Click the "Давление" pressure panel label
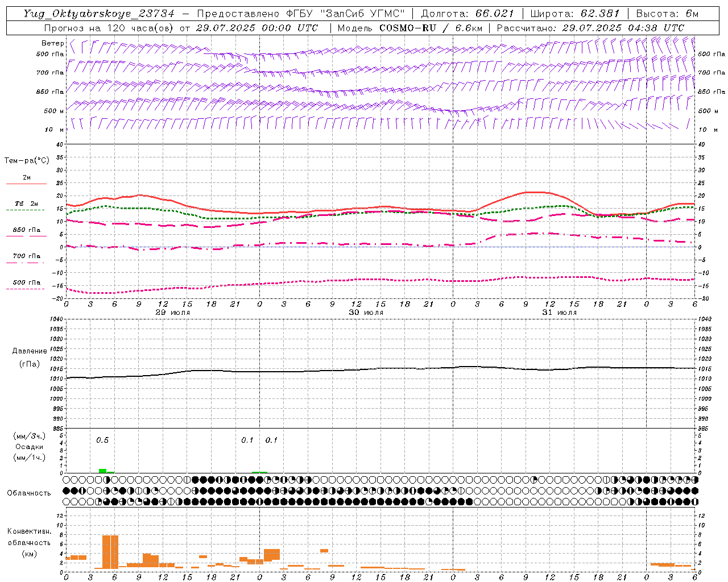Image resolution: width=728 pixels, height=582 pixels. click(30, 351)
